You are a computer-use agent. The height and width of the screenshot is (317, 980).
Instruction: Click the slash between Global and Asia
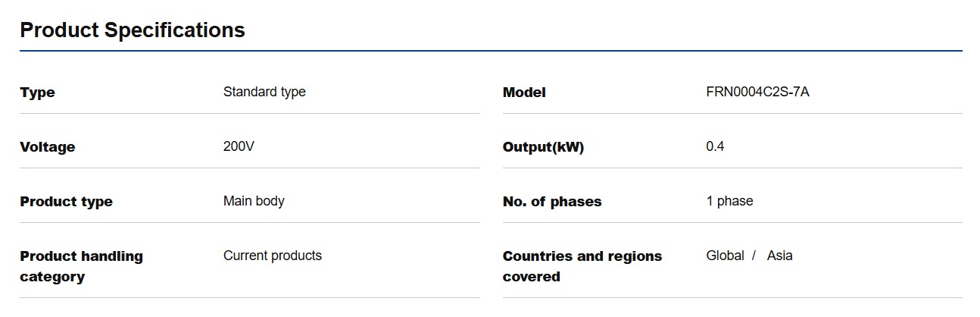coord(754,256)
